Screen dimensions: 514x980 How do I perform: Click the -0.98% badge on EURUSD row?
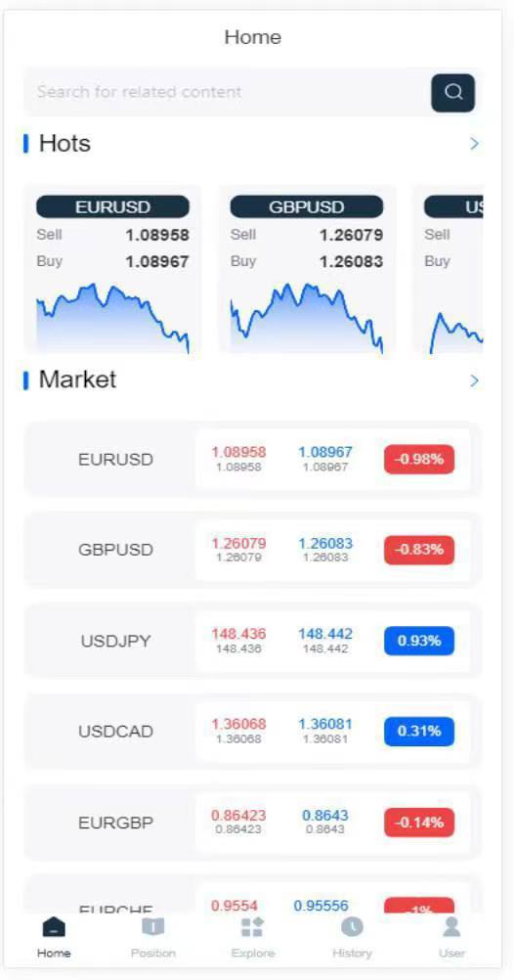click(x=419, y=460)
